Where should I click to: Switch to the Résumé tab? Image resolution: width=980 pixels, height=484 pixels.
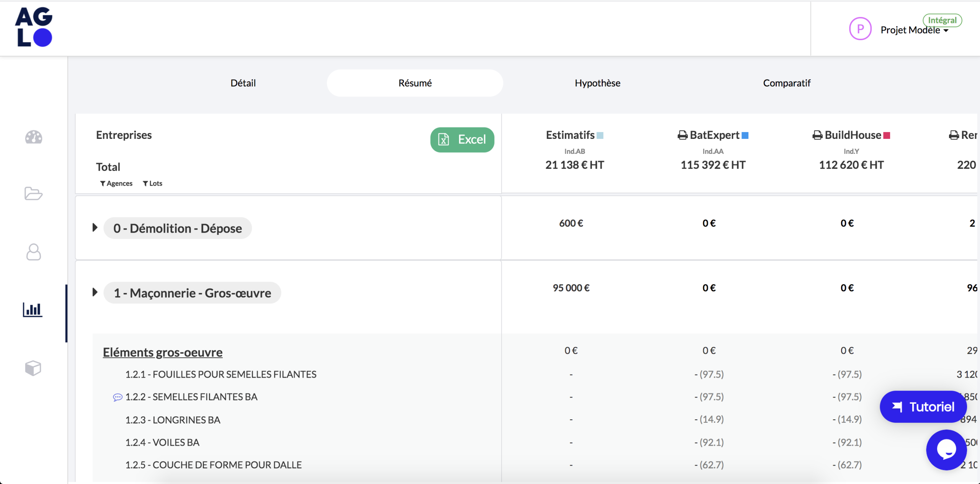tap(415, 83)
